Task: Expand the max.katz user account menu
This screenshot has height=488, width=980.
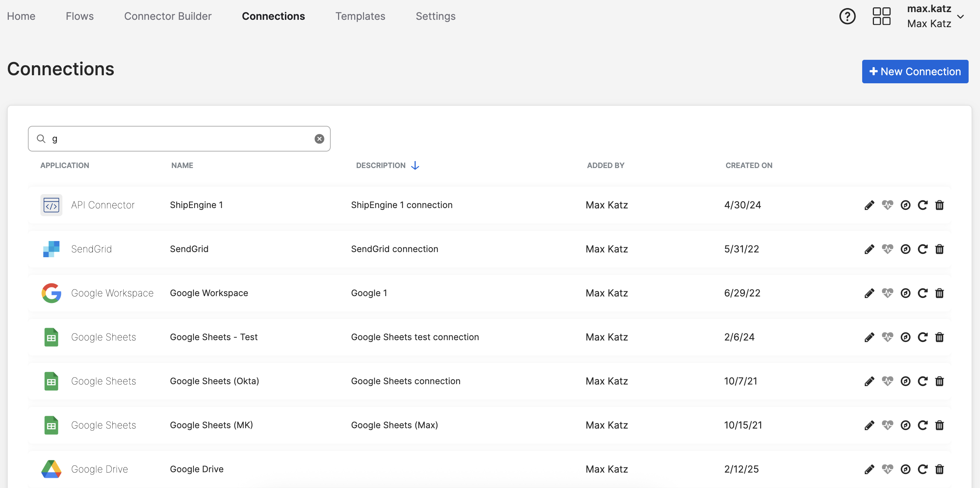Action: pyautogui.click(x=960, y=17)
